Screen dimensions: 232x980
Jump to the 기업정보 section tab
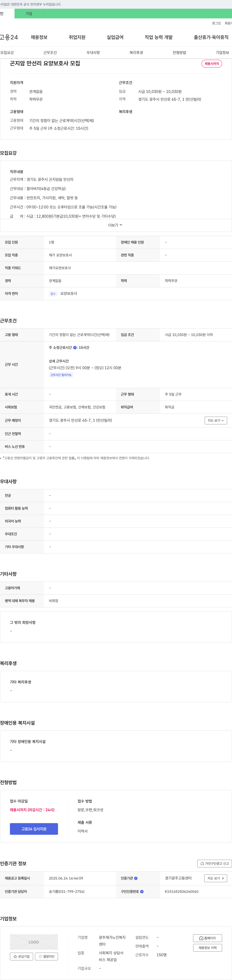click(223, 53)
